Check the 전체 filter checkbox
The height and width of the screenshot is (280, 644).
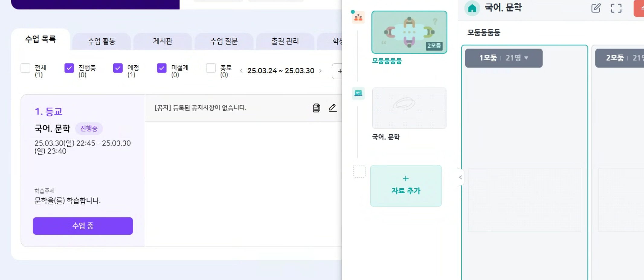(25, 68)
